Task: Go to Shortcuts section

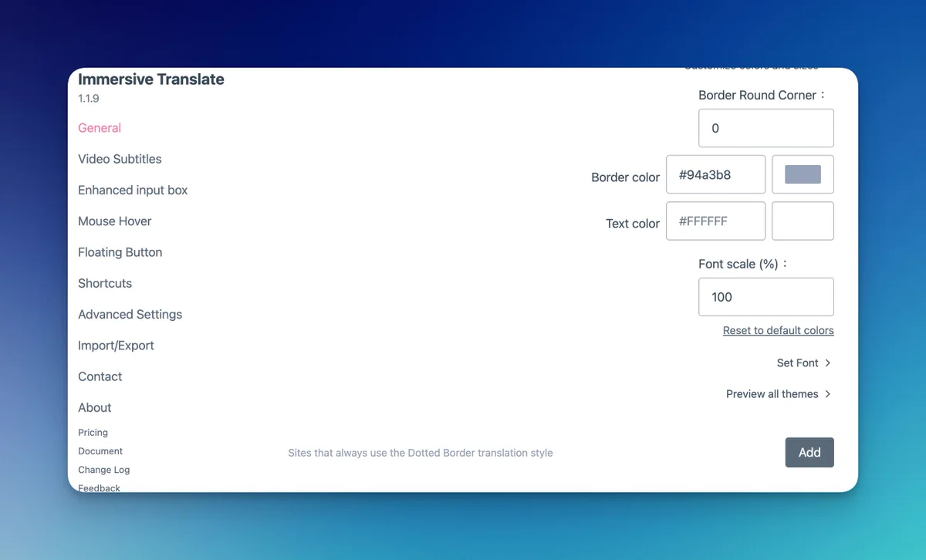Action: coord(105,283)
